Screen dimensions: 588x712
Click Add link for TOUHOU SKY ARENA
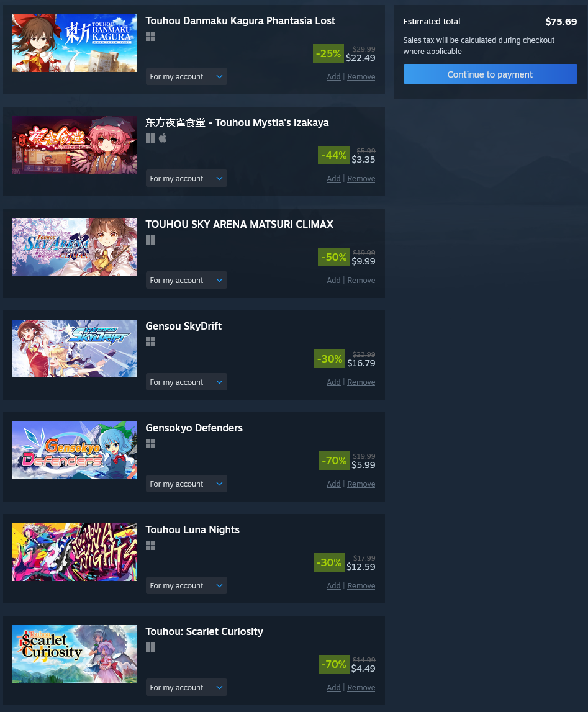click(x=333, y=280)
